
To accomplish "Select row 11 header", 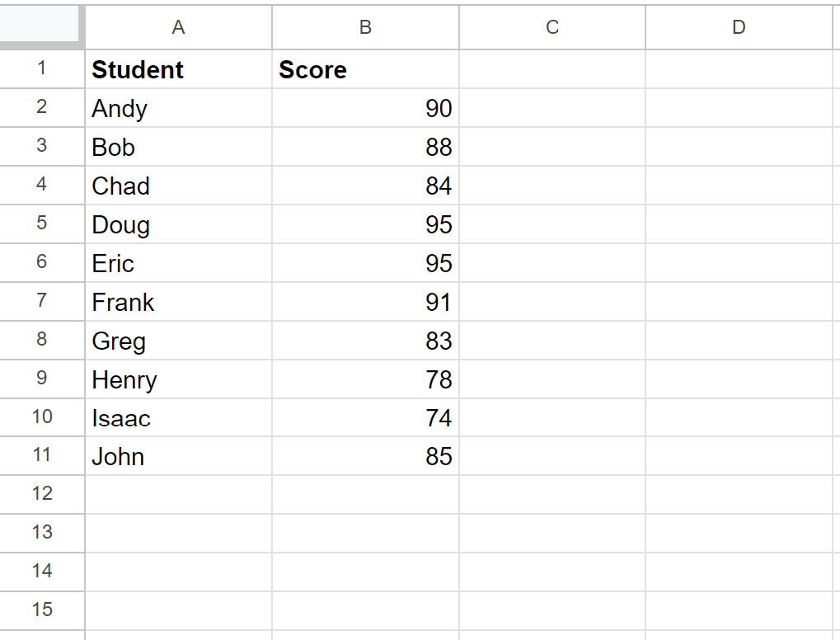I will tap(41, 456).
